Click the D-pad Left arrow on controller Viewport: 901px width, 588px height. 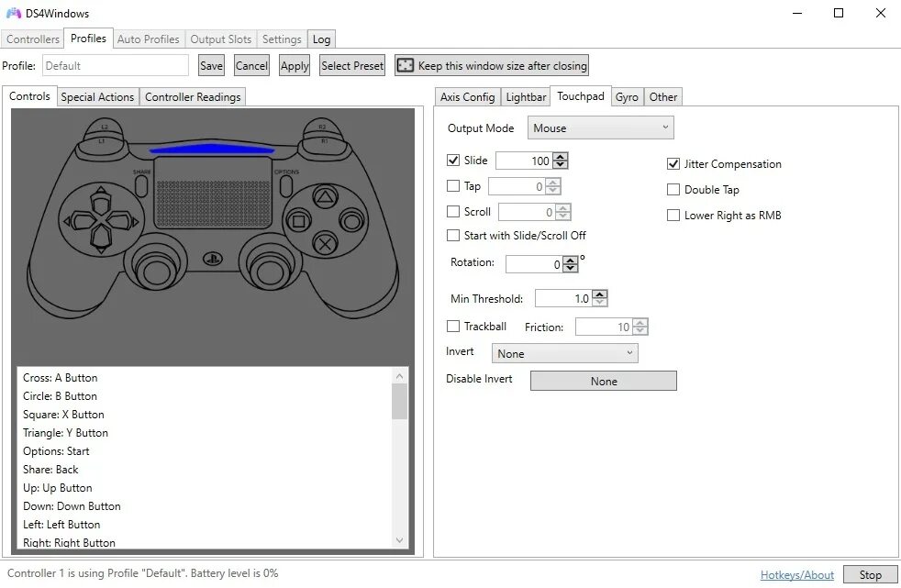(x=79, y=220)
